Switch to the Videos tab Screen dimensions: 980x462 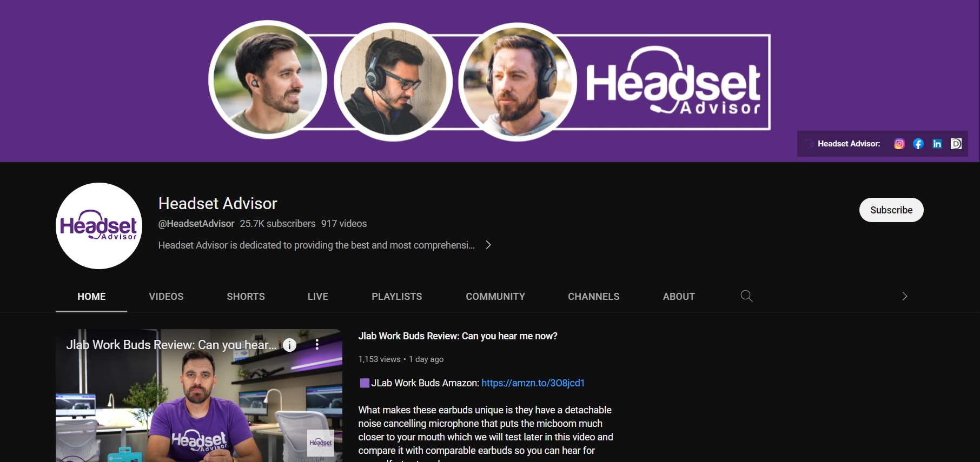click(x=166, y=297)
